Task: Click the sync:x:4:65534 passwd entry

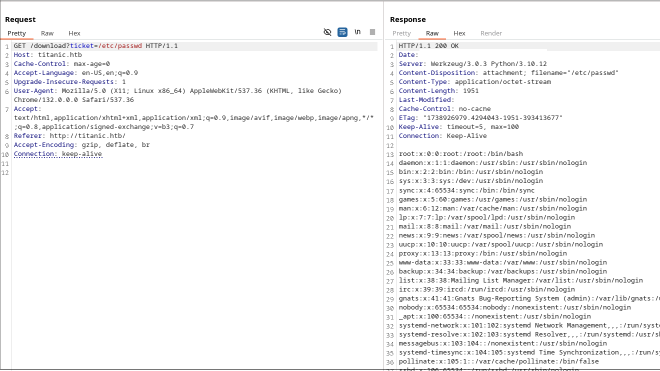Action: click(x=466, y=190)
